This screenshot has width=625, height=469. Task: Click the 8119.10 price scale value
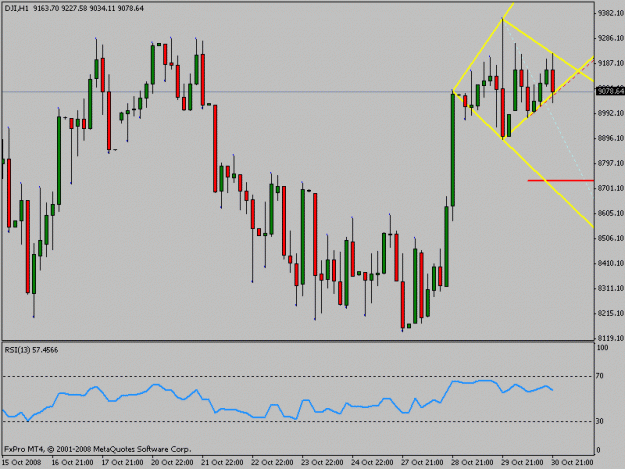(610, 338)
